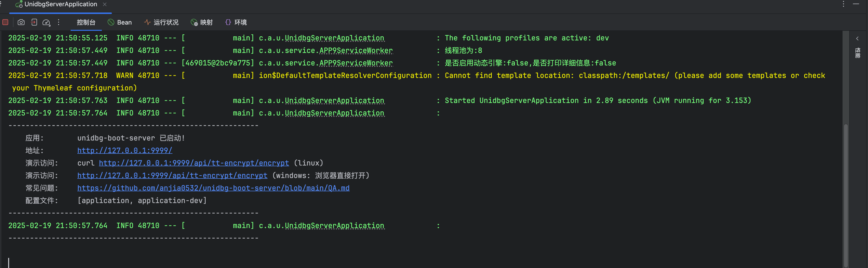Click the exit (red arrow) icon
The image size is (868, 268).
click(x=34, y=22)
